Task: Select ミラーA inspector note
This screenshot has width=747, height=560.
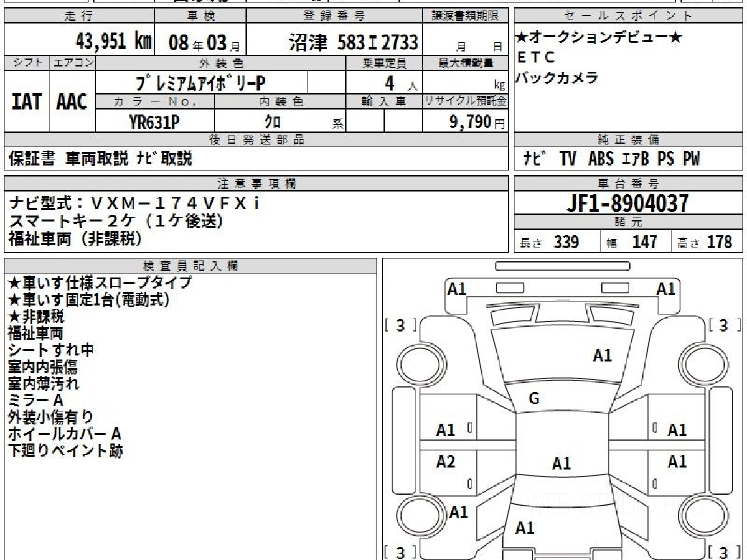Action: (x=35, y=400)
